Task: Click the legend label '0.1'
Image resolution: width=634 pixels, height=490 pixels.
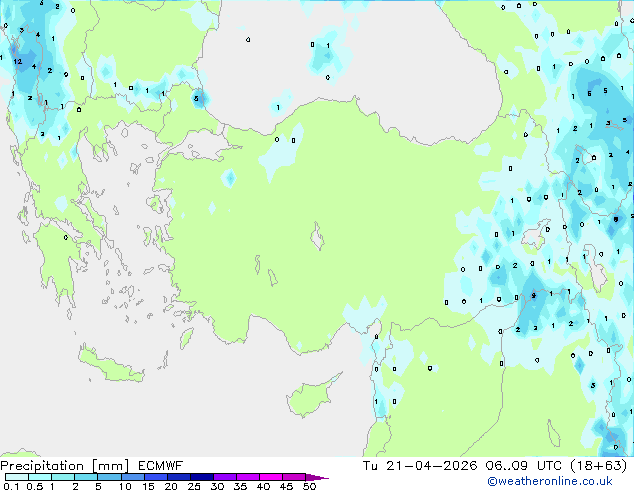Action: (11, 486)
